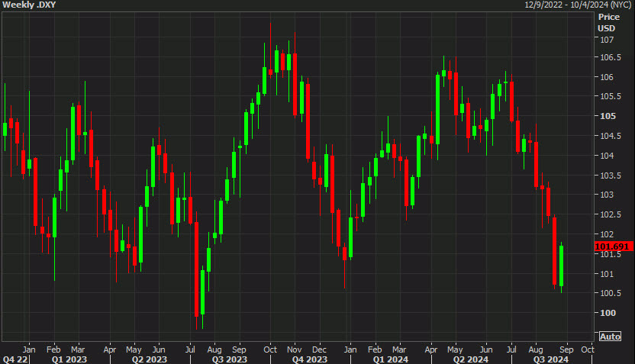Click the 104.5 price axis label
The width and height of the screenshot is (635, 364).
tap(611, 136)
